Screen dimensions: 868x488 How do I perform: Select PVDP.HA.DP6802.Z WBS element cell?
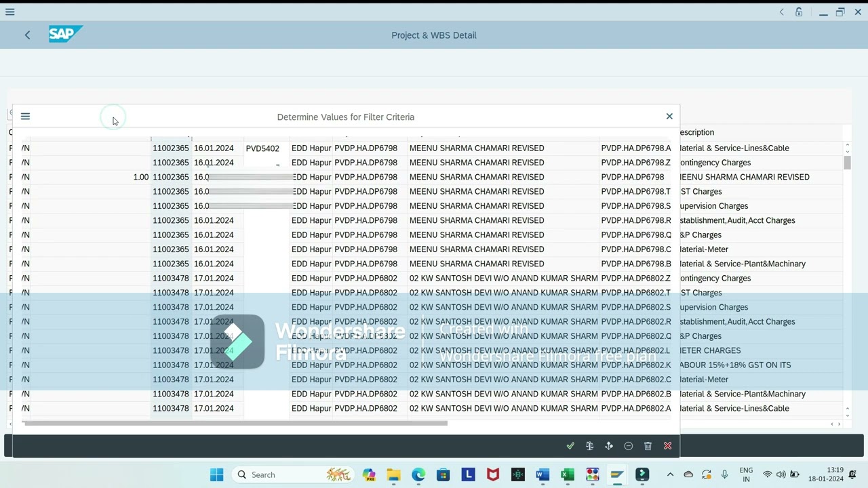(636, 279)
